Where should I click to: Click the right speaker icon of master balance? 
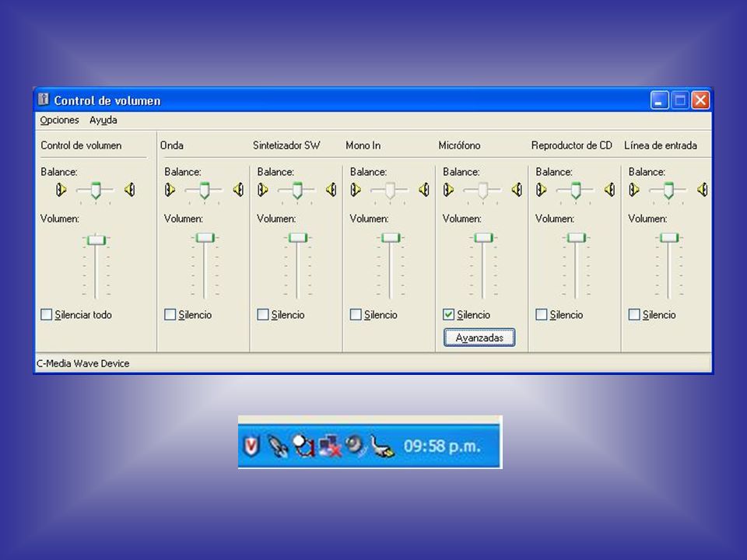tap(130, 190)
